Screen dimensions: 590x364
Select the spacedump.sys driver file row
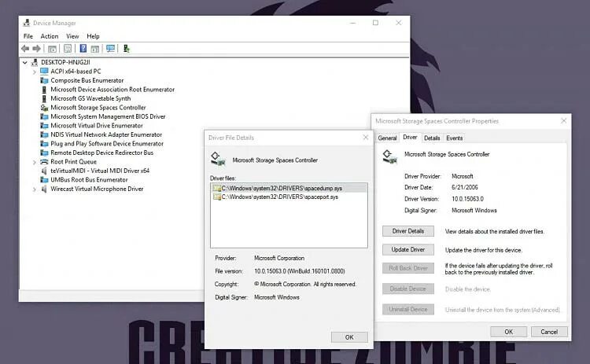point(289,188)
